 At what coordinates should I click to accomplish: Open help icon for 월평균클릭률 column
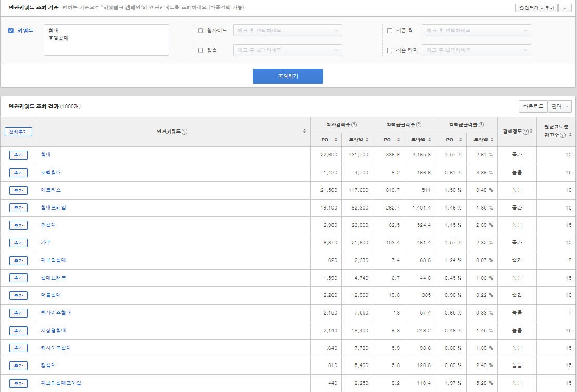[481, 125]
